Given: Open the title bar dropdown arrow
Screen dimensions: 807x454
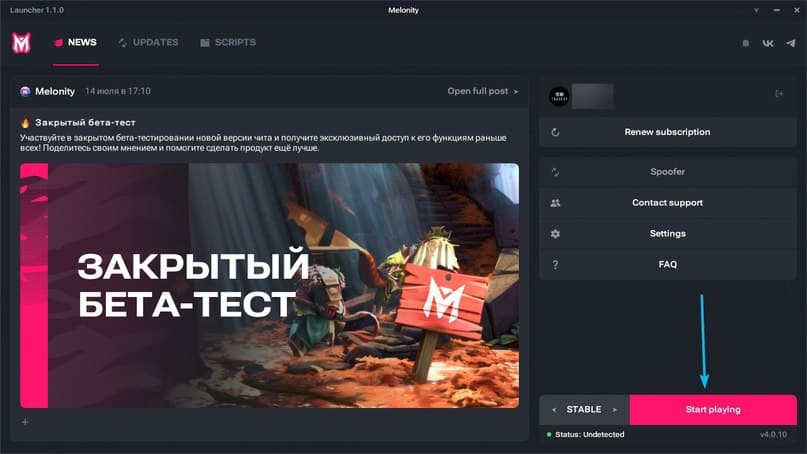Looking at the screenshot, I should (756, 10).
